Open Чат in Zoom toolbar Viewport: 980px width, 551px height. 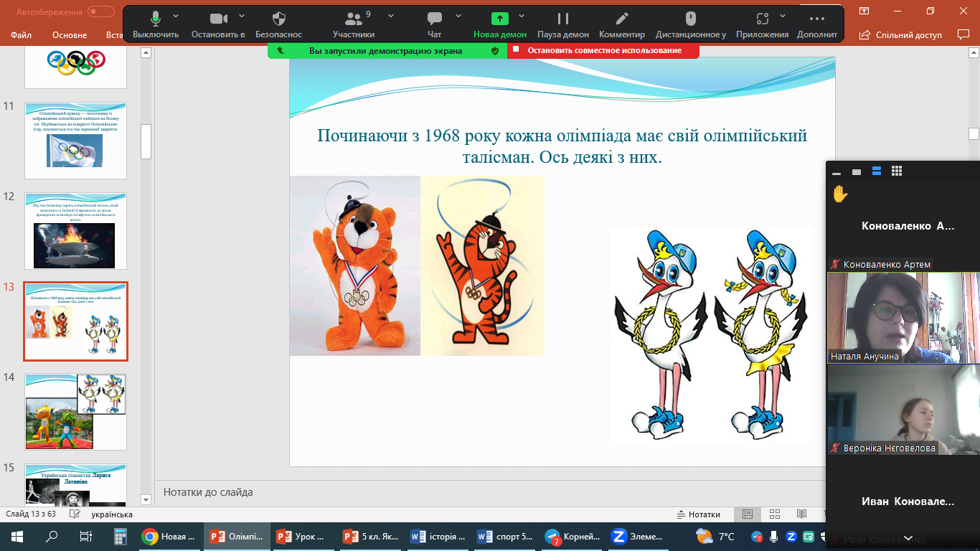click(x=434, y=24)
